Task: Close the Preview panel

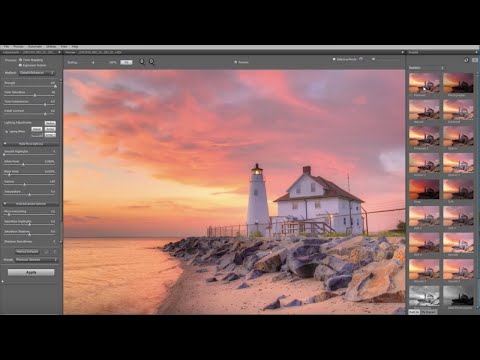Action: pos(402,52)
